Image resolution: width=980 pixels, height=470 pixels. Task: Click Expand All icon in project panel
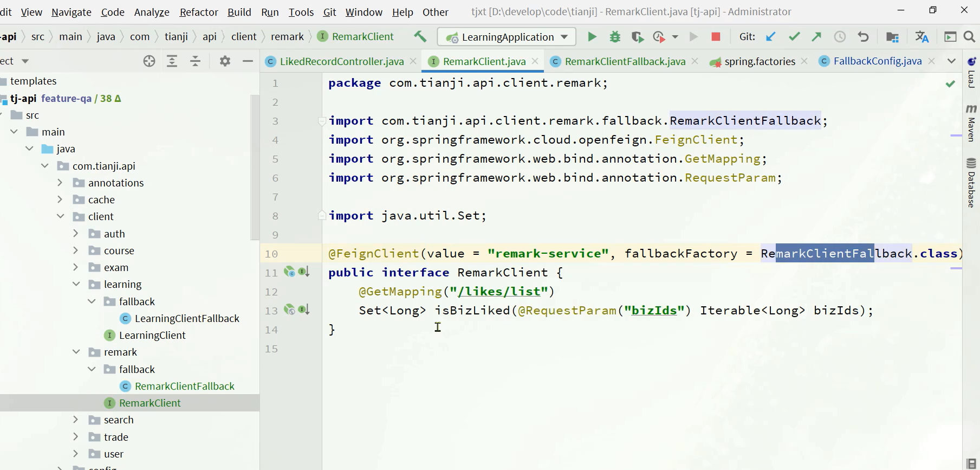(172, 61)
